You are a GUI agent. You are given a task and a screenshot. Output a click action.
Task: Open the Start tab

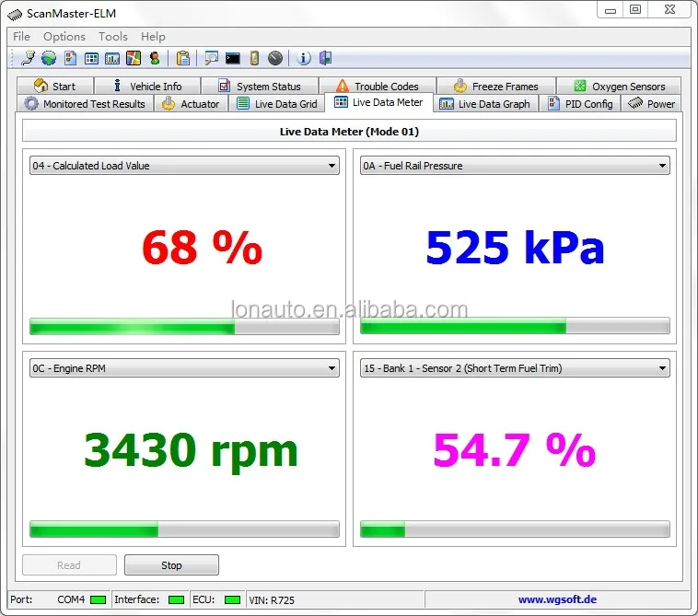click(54, 86)
